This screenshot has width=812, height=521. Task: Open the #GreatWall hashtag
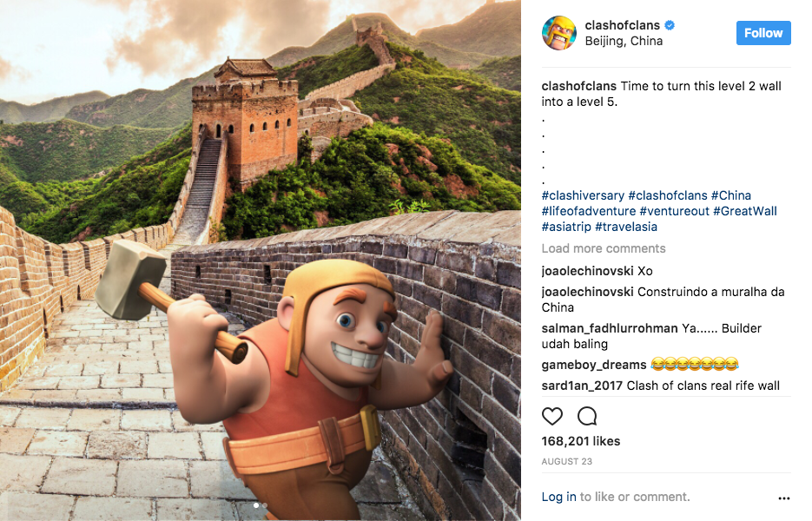pyautogui.click(x=744, y=211)
